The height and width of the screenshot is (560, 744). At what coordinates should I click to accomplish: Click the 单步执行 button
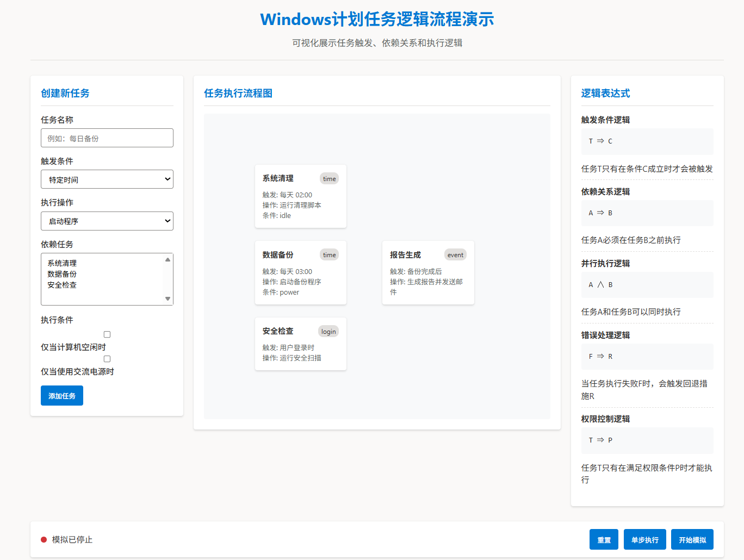[x=645, y=540]
